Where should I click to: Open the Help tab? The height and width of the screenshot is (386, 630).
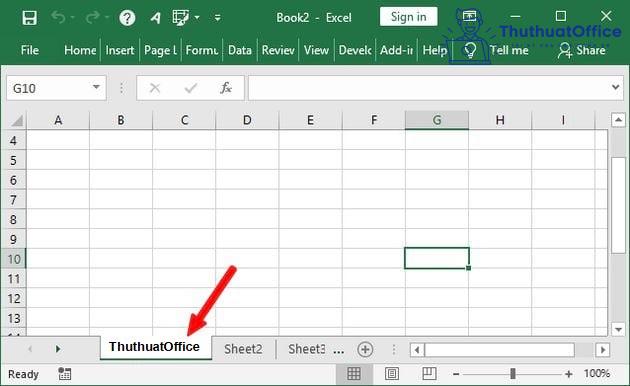pyautogui.click(x=435, y=50)
